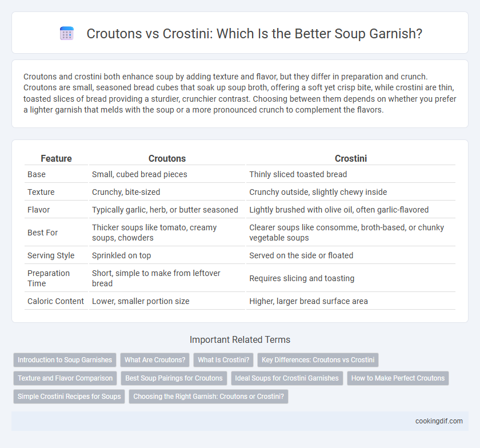The width and height of the screenshot is (480, 448).
Task: Select the Croutons column header
Action: point(167,158)
